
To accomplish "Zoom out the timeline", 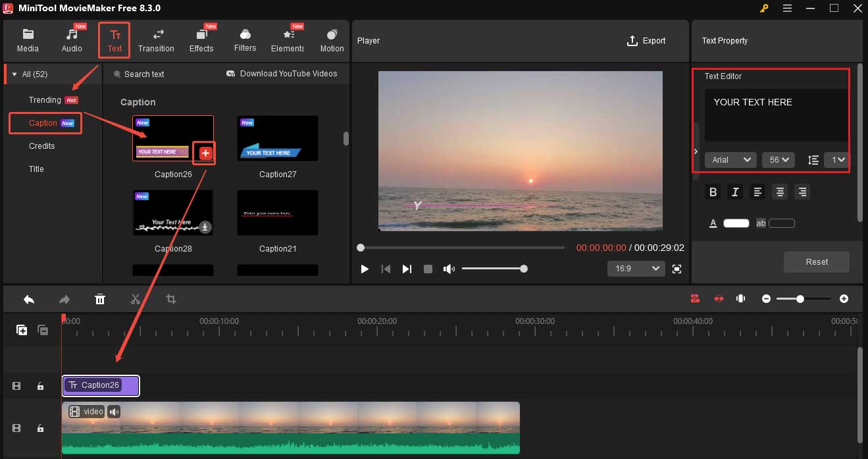I will click(x=766, y=299).
